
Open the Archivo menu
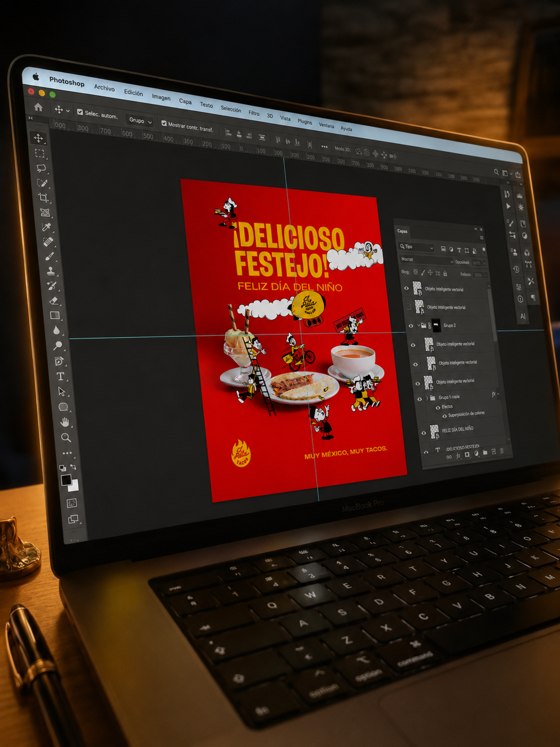click(104, 88)
